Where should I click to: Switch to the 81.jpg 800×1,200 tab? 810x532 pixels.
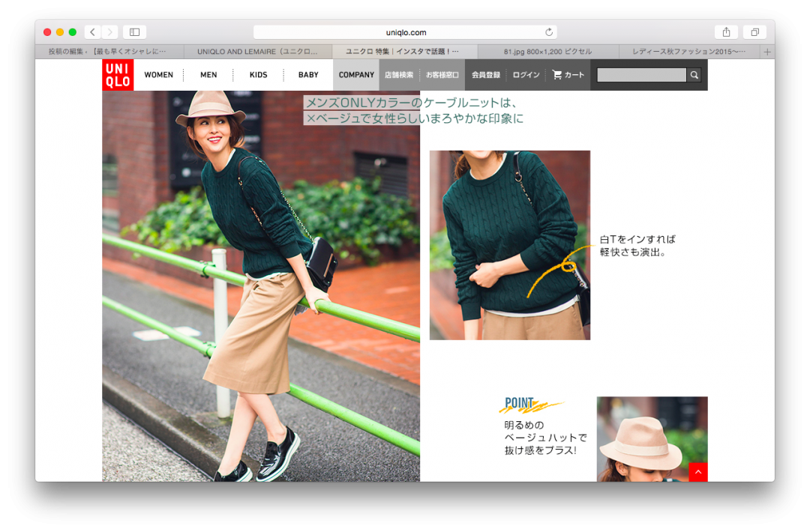(547, 52)
